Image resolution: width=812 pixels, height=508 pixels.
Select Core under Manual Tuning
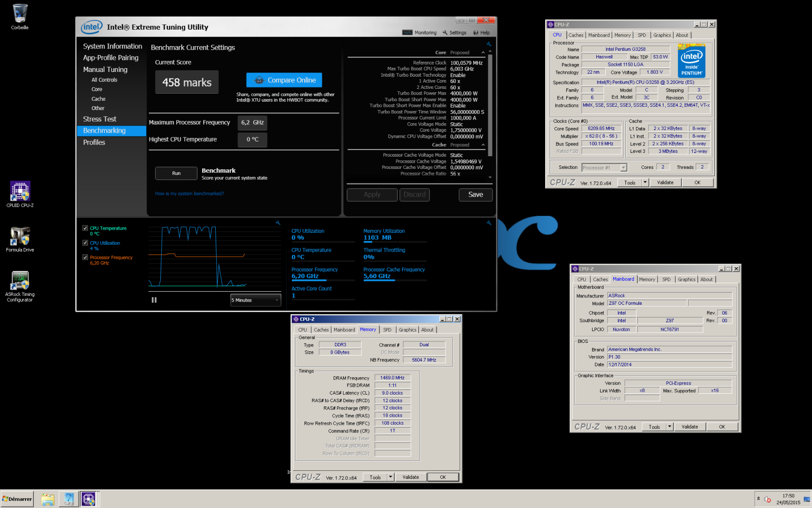point(97,89)
